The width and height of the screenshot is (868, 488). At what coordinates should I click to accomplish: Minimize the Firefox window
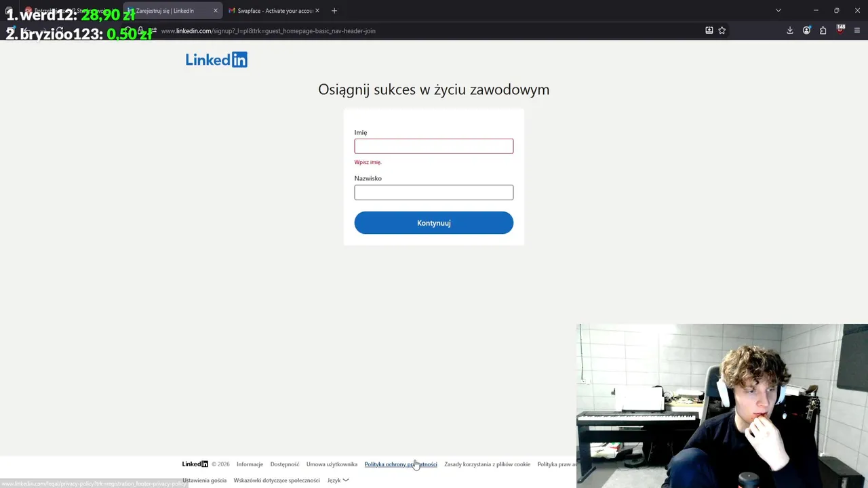coord(816,11)
